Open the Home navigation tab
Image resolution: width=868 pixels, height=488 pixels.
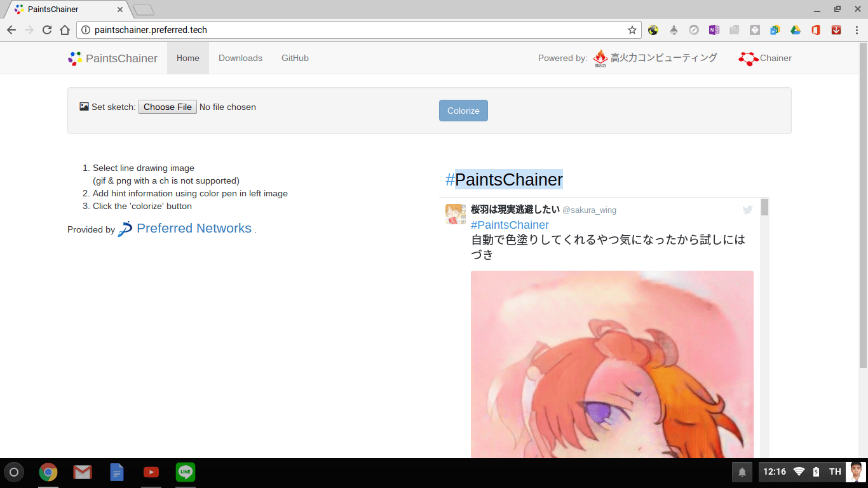point(188,58)
